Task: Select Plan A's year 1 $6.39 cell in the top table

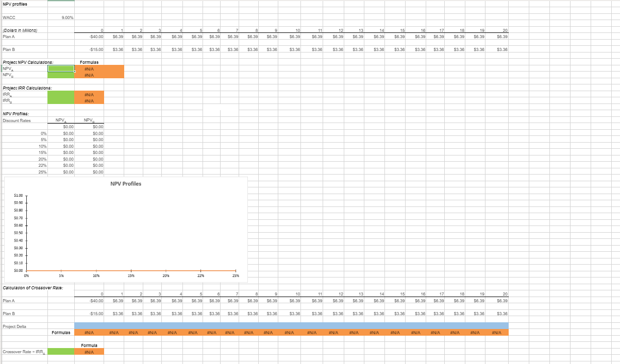Action: (114, 37)
